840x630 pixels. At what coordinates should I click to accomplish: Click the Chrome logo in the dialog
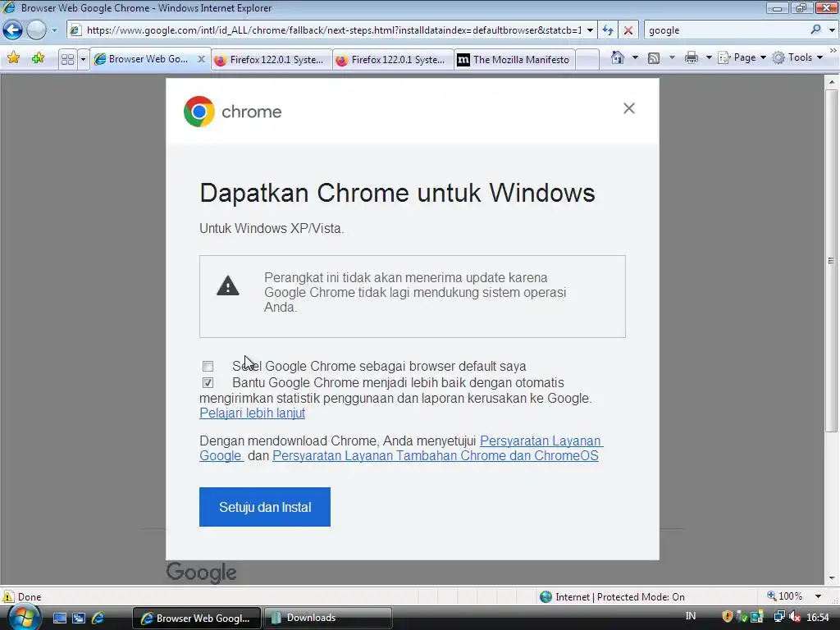(199, 112)
